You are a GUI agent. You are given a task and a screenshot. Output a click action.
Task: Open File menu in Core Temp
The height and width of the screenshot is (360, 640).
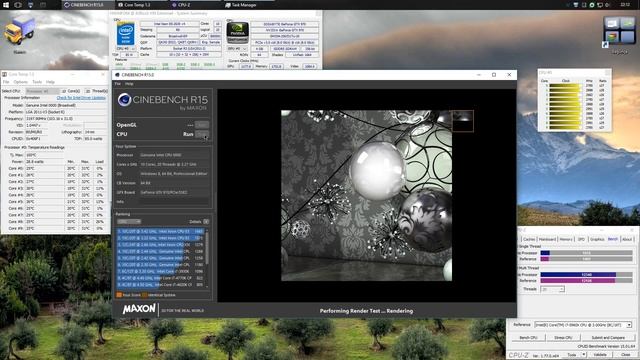click(x=6, y=82)
